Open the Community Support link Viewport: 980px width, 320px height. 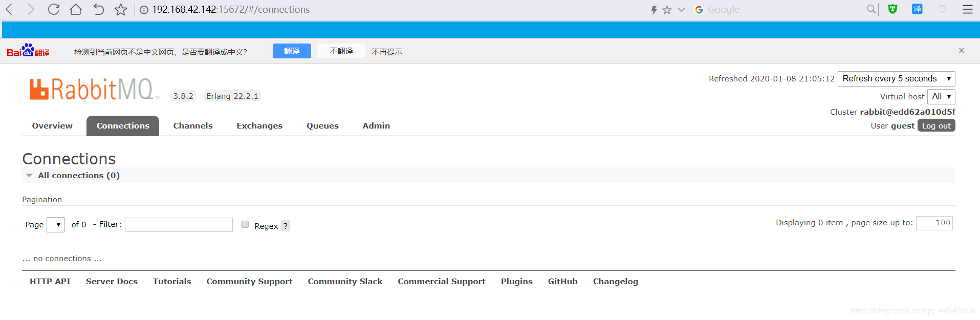(249, 282)
